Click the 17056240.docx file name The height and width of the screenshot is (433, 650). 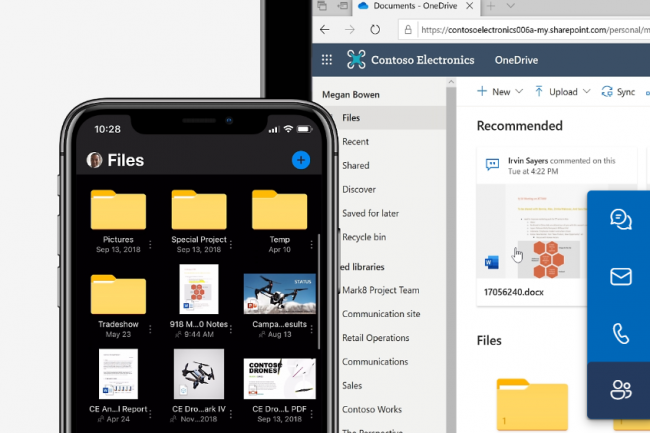pyautogui.click(x=514, y=292)
